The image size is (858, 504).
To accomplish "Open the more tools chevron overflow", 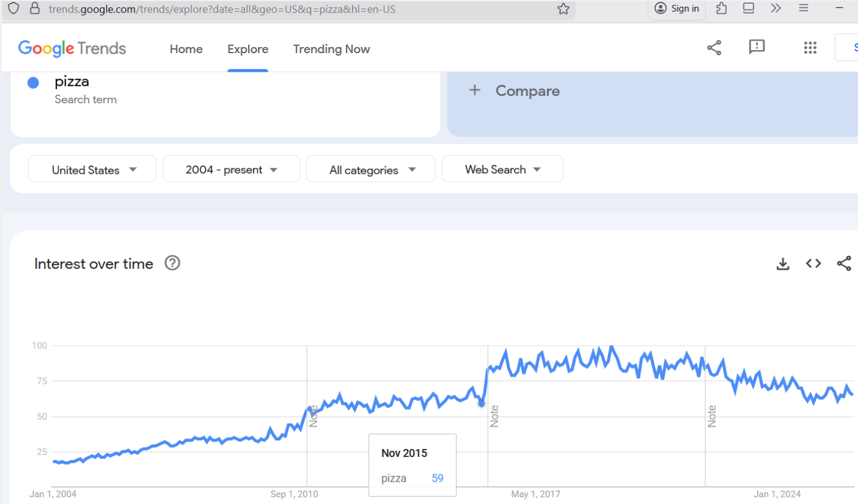I will point(776,9).
